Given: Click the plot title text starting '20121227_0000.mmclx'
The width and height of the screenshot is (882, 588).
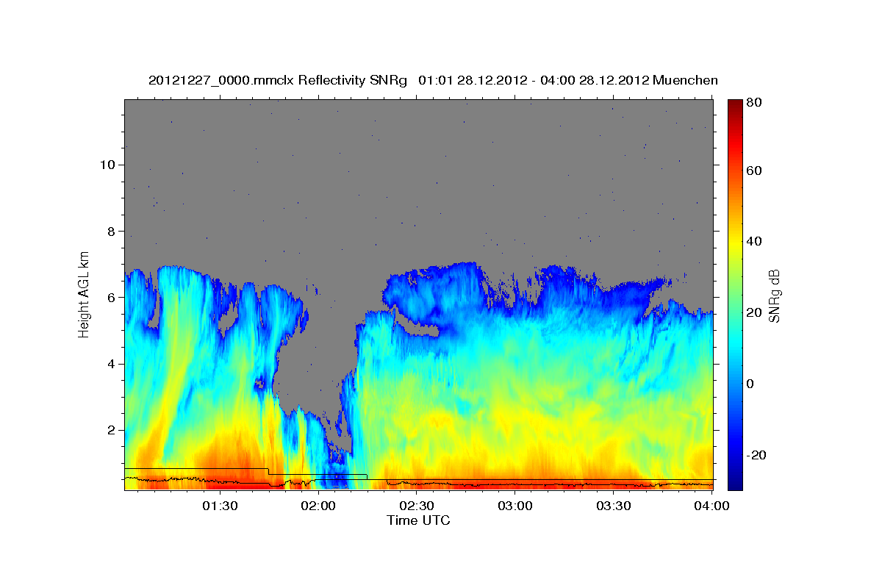Looking at the screenshot, I should tap(433, 80).
